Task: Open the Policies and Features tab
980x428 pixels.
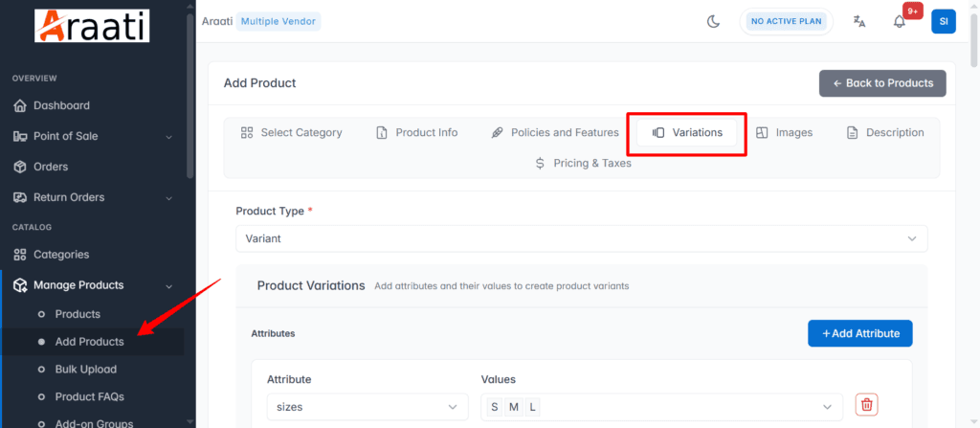Action: pyautogui.click(x=555, y=133)
